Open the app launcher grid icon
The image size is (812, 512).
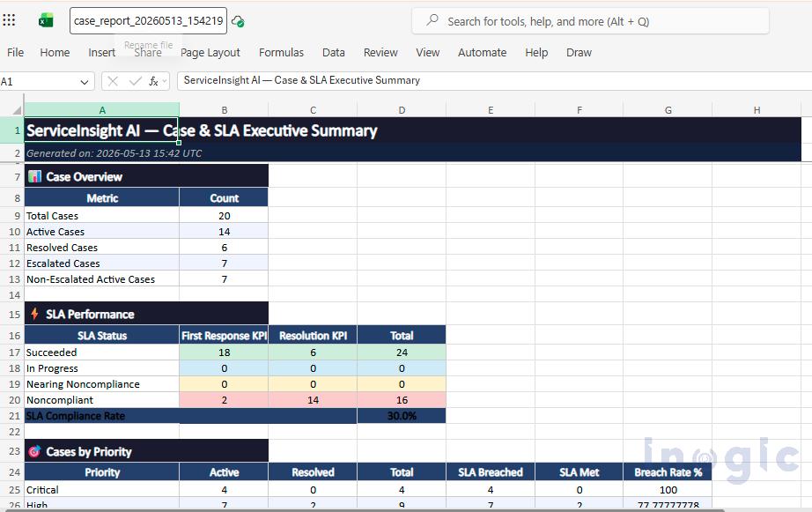tap(9, 20)
